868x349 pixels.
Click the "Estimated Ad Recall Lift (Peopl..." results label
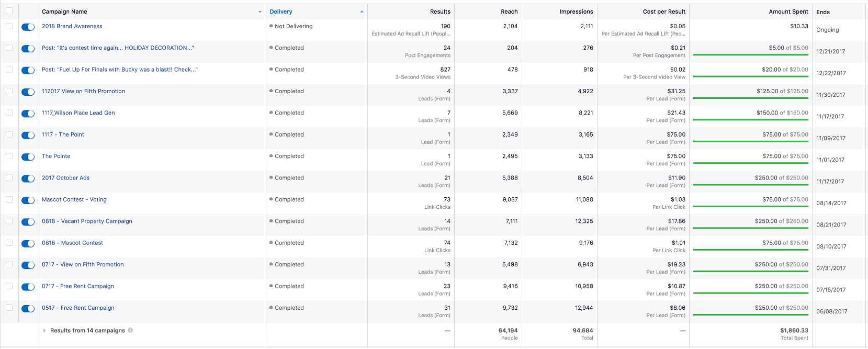coord(411,33)
